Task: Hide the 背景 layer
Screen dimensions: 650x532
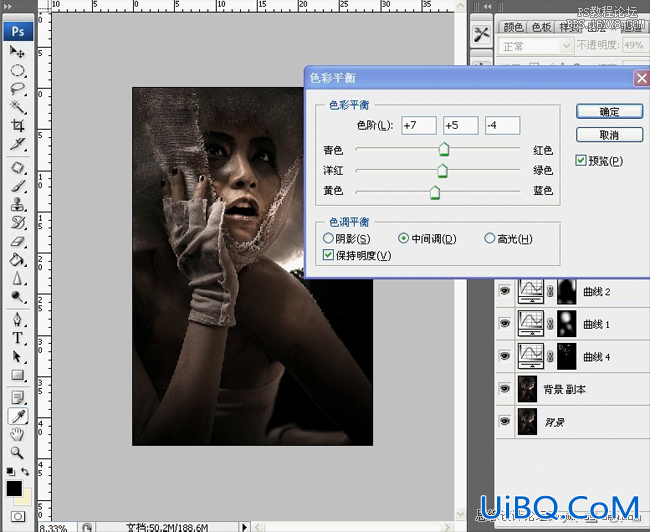Action: coord(504,421)
